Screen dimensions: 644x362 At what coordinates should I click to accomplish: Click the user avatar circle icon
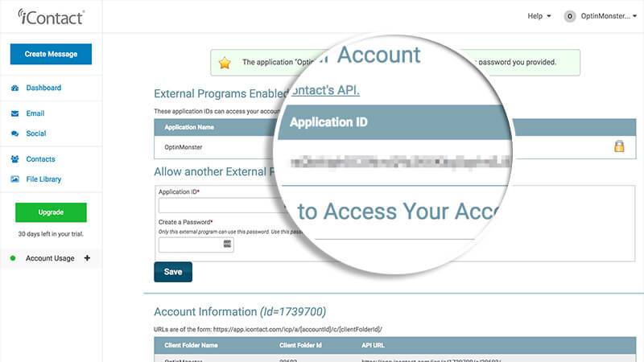[x=570, y=16]
